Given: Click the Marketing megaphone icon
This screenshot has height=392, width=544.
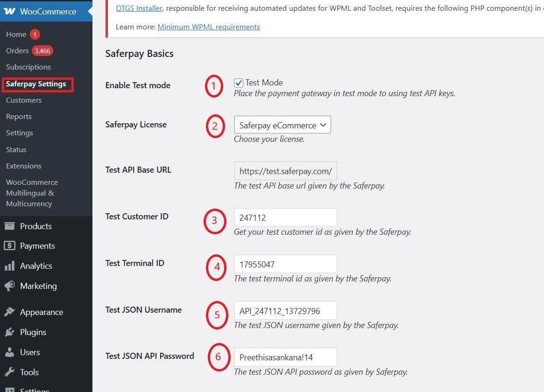Looking at the screenshot, I should coord(9,286).
